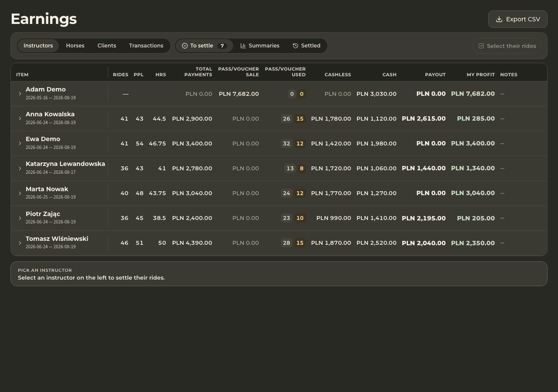Click the My Profit column header
Viewport: 558px width, 392px height.
[481, 74]
